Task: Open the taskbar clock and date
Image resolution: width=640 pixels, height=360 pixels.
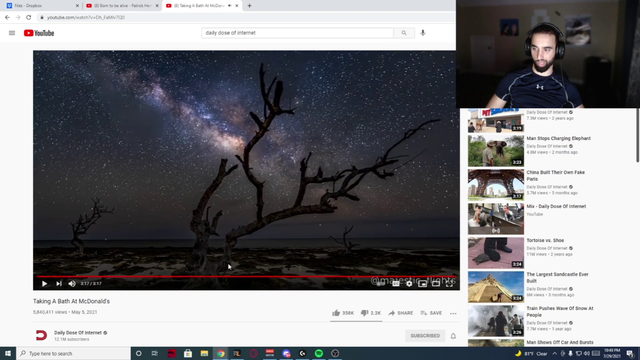Action: (x=612, y=353)
